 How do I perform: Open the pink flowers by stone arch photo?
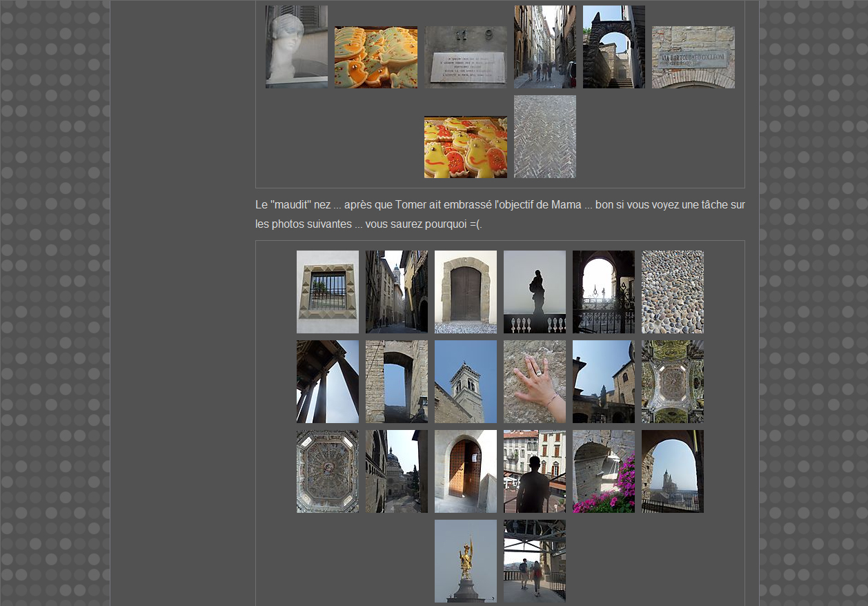tap(604, 471)
